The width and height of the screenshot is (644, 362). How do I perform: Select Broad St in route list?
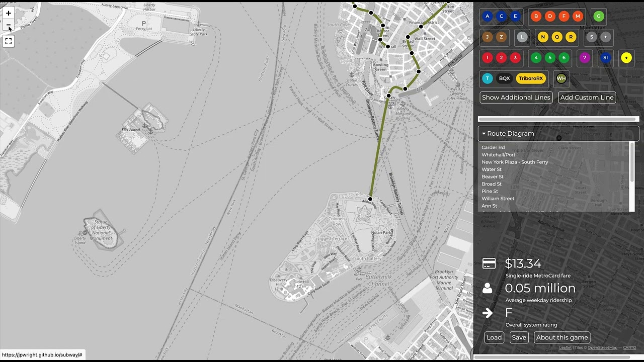click(x=492, y=184)
